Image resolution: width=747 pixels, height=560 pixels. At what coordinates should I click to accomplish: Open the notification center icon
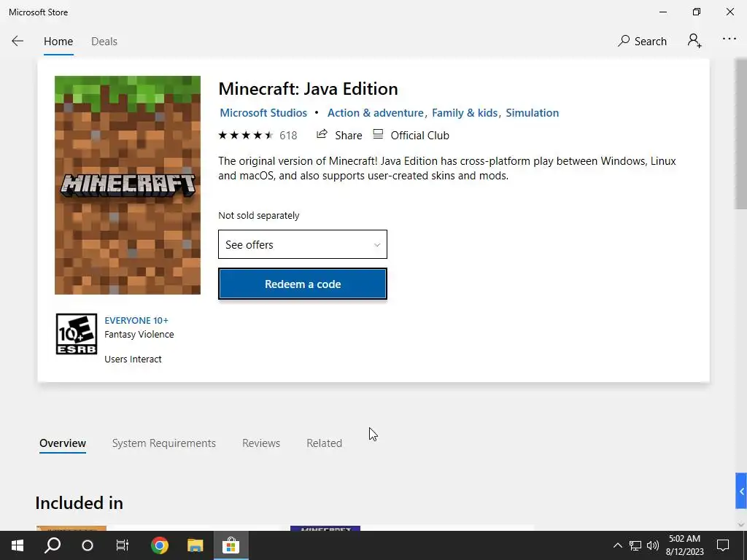tap(723, 545)
